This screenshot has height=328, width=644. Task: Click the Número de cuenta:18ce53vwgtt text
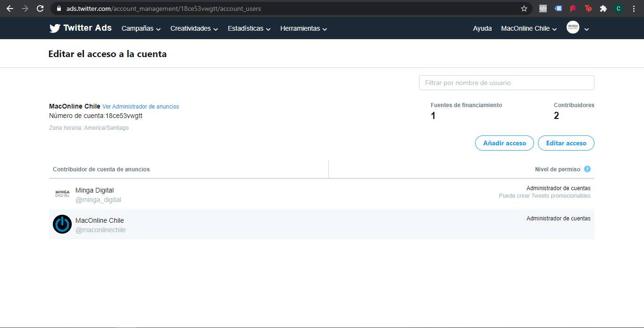pos(96,116)
